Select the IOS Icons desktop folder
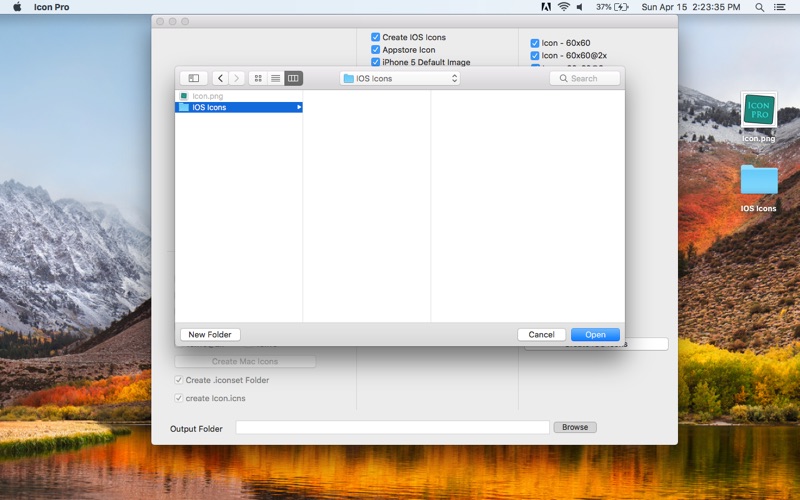This screenshot has height=500, width=800. [x=759, y=188]
